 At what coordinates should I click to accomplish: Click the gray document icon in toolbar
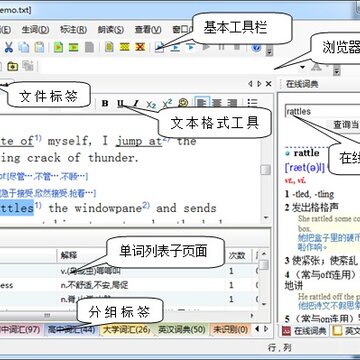coord(89,47)
